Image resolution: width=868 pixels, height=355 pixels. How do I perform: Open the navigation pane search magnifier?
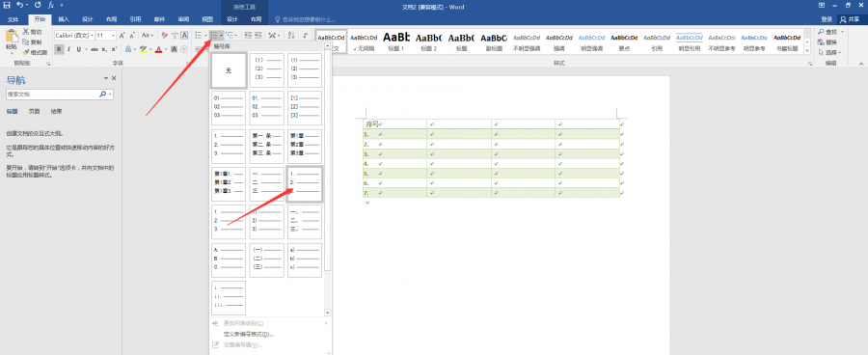pyautogui.click(x=102, y=95)
